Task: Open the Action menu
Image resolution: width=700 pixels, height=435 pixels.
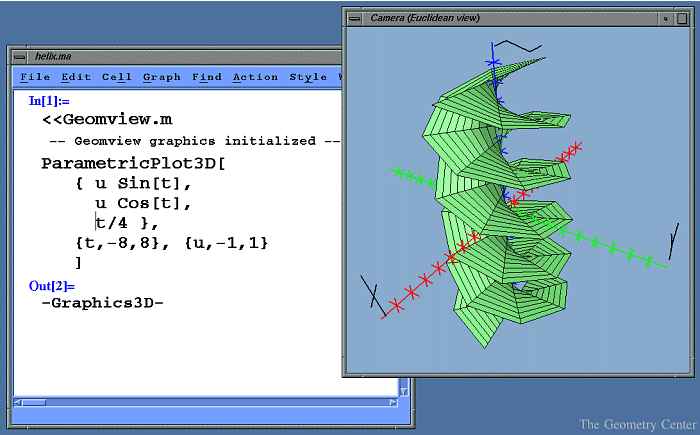Action: (255, 77)
